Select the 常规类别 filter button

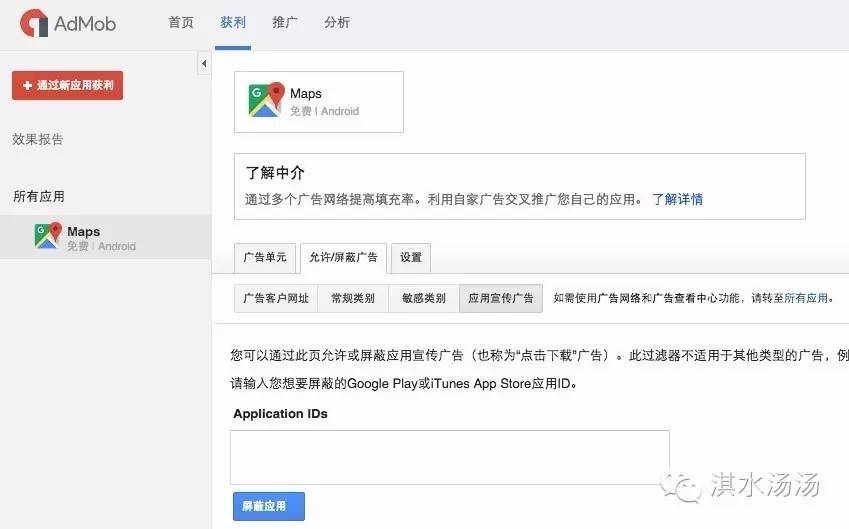[x=353, y=298]
